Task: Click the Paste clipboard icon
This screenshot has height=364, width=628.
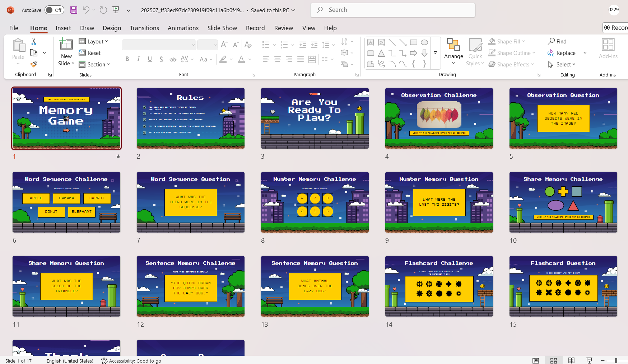Action: tap(18, 46)
